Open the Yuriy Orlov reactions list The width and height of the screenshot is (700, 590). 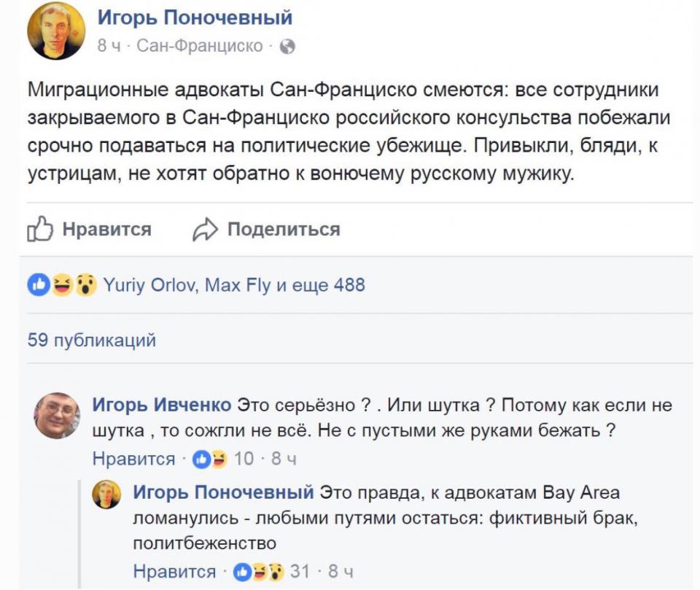click(x=149, y=284)
